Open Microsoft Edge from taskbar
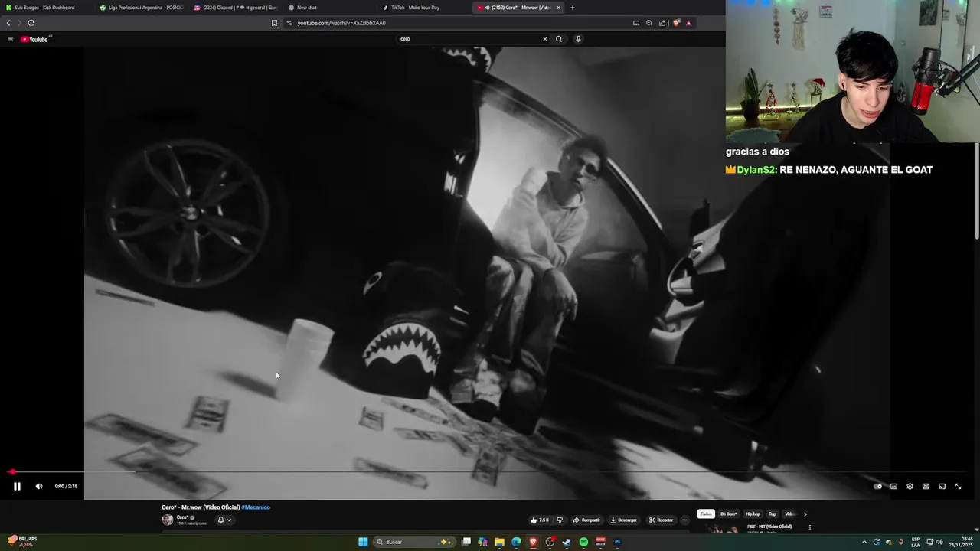Image resolution: width=980 pixels, height=551 pixels. point(516,542)
